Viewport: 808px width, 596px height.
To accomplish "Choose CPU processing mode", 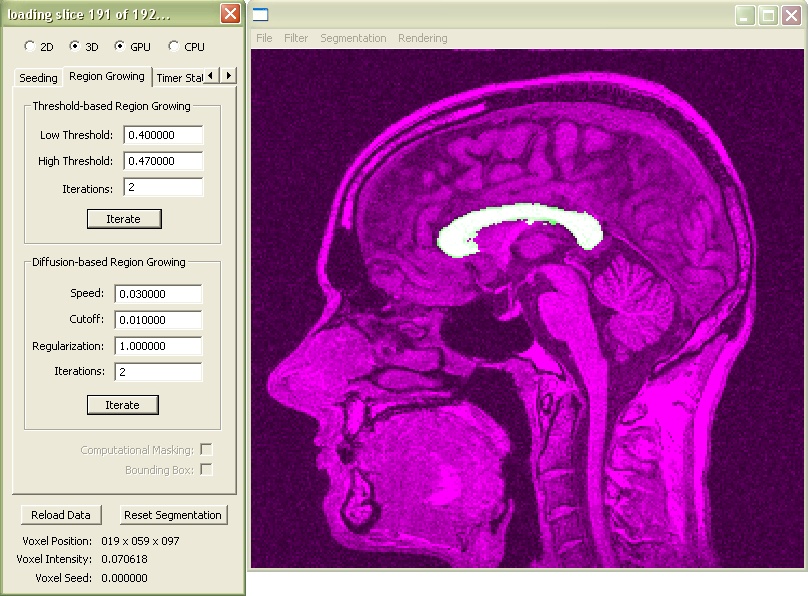I will (x=174, y=46).
